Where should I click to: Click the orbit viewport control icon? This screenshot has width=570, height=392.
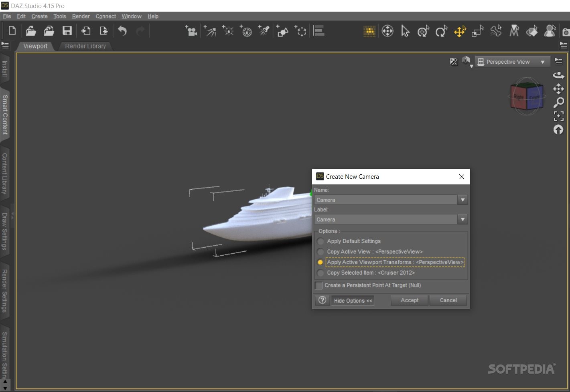[558, 75]
